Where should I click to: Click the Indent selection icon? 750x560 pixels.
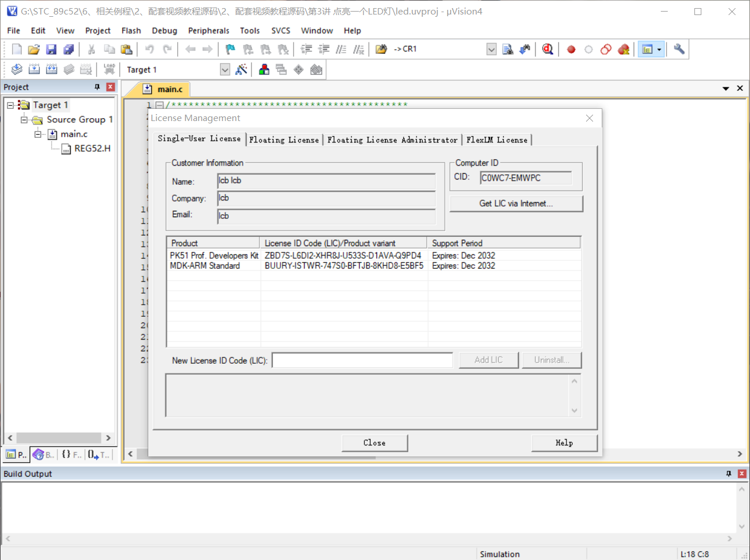click(306, 49)
